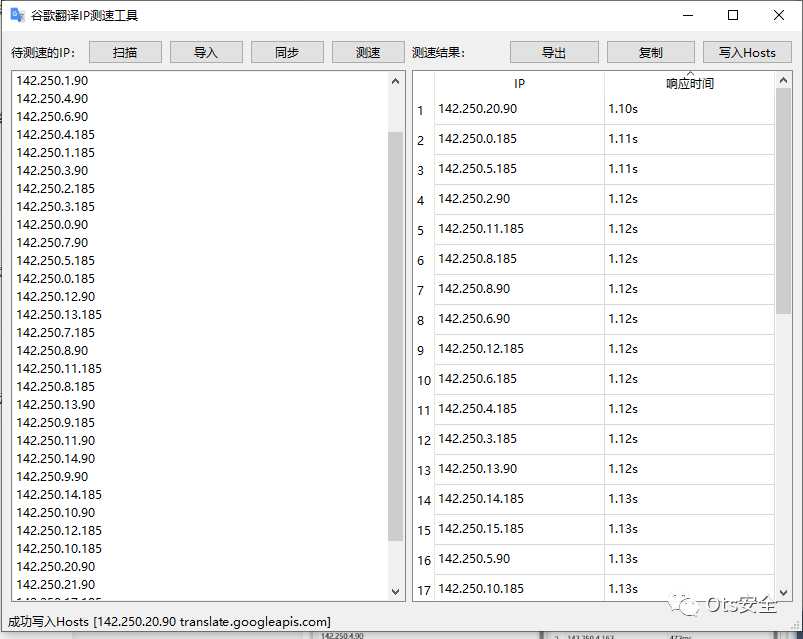The image size is (803, 639).
Task: Select 142.250.14.90 in pending IP list
Action: 56,458
